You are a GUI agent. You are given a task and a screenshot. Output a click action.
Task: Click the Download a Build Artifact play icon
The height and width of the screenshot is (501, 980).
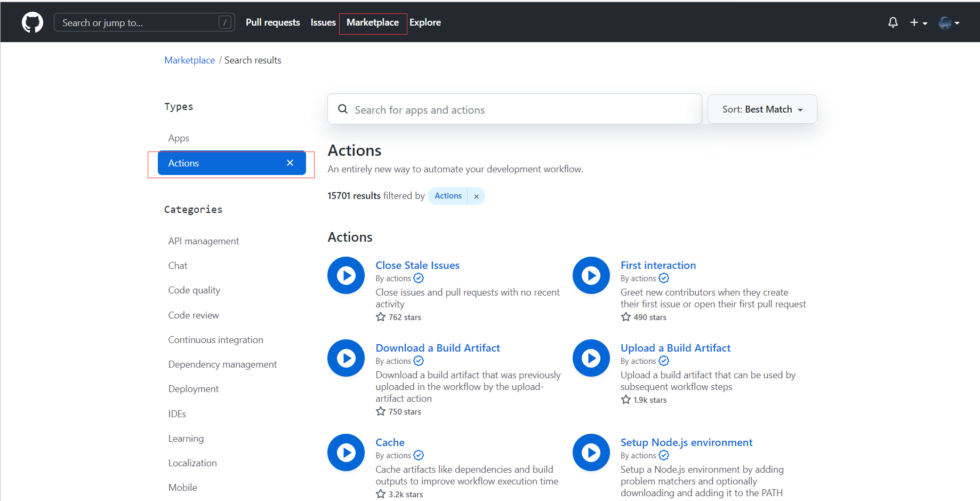coord(346,358)
